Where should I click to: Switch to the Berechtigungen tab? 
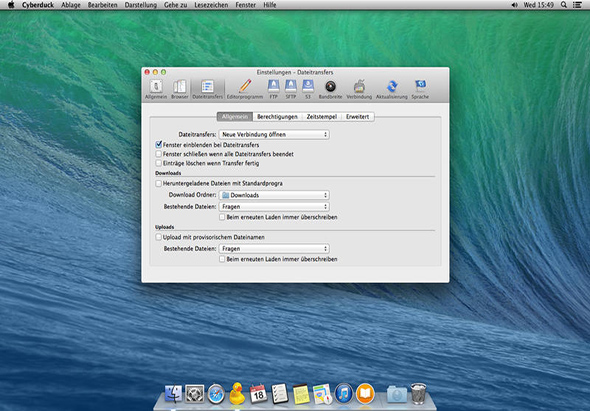pyautogui.click(x=277, y=117)
